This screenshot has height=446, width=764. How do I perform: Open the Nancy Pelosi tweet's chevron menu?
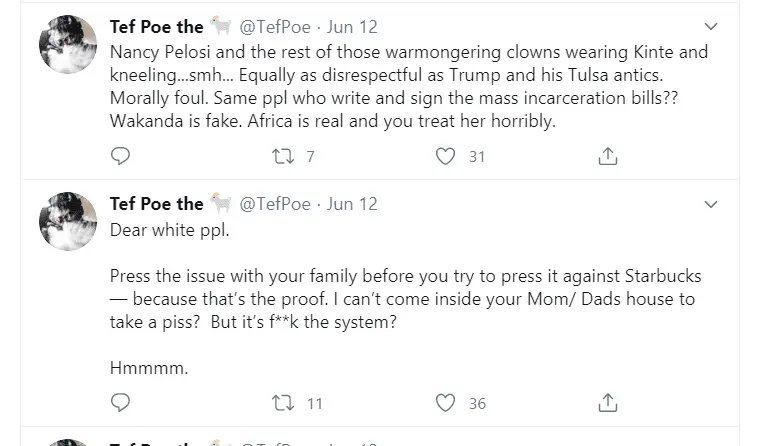(x=711, y=27)
